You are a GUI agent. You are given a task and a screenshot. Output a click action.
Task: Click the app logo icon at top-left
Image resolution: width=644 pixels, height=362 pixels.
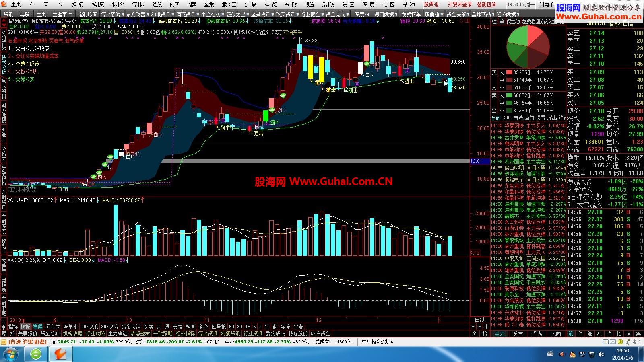[4, 4]
